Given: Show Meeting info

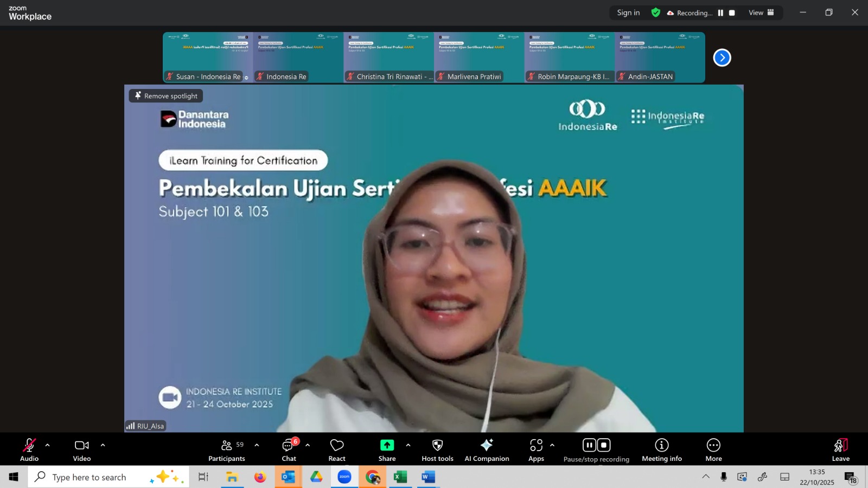Looking at the screenshot, I should [661, 450].
